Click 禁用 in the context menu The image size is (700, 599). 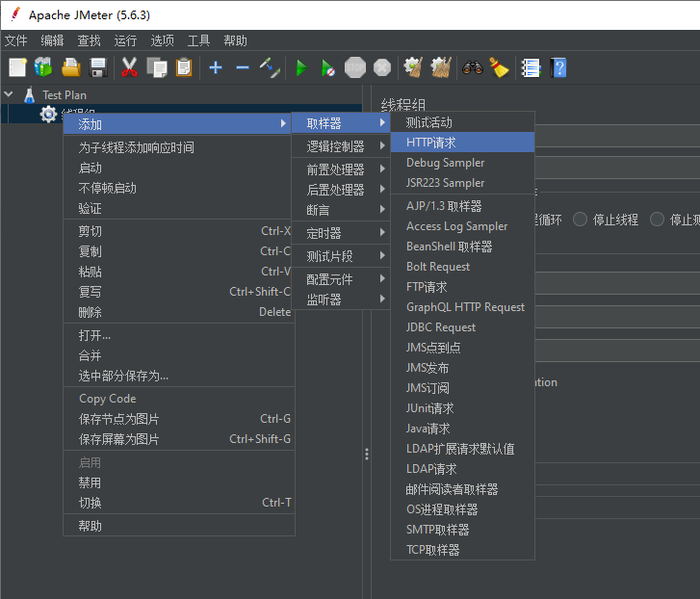click(90, 482)
